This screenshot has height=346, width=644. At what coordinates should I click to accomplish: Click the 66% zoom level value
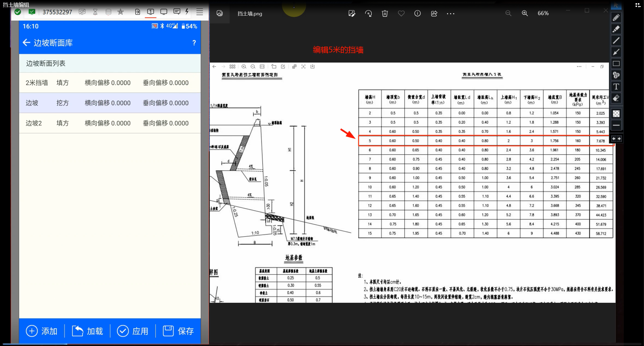coord(543,13)
